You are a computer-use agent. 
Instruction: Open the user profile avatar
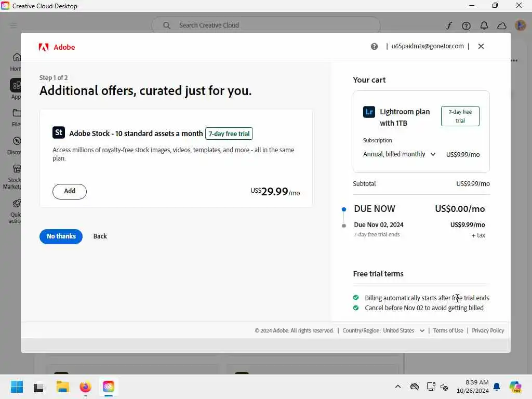(520, 25)
